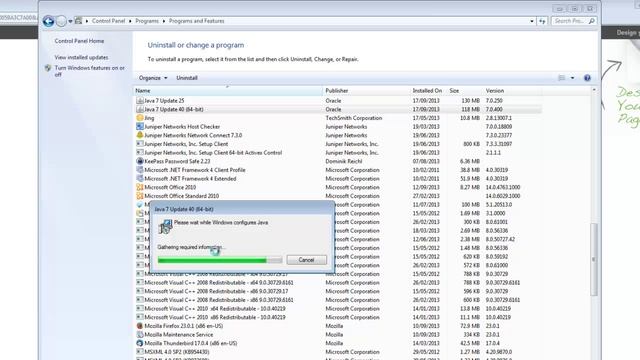This screenshot has height=360, width=640.
Task: Click the shield icon beside Windows features
Action: pyautogui.click(x=48, y=68)
